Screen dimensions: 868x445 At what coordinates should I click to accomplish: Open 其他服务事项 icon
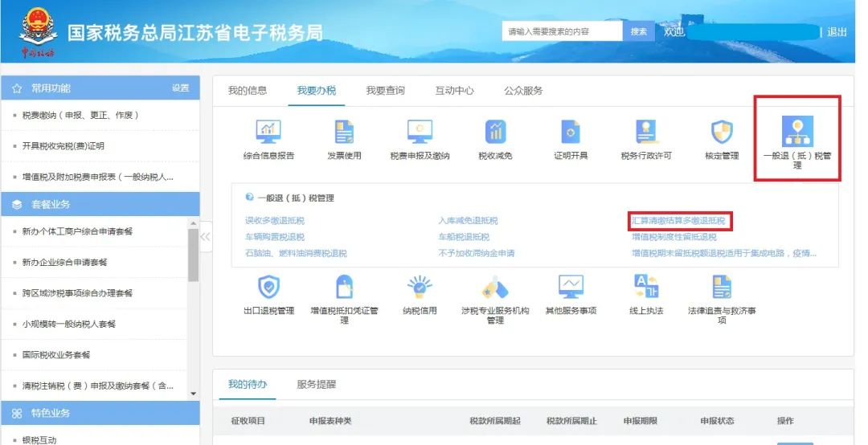[571, 288]
